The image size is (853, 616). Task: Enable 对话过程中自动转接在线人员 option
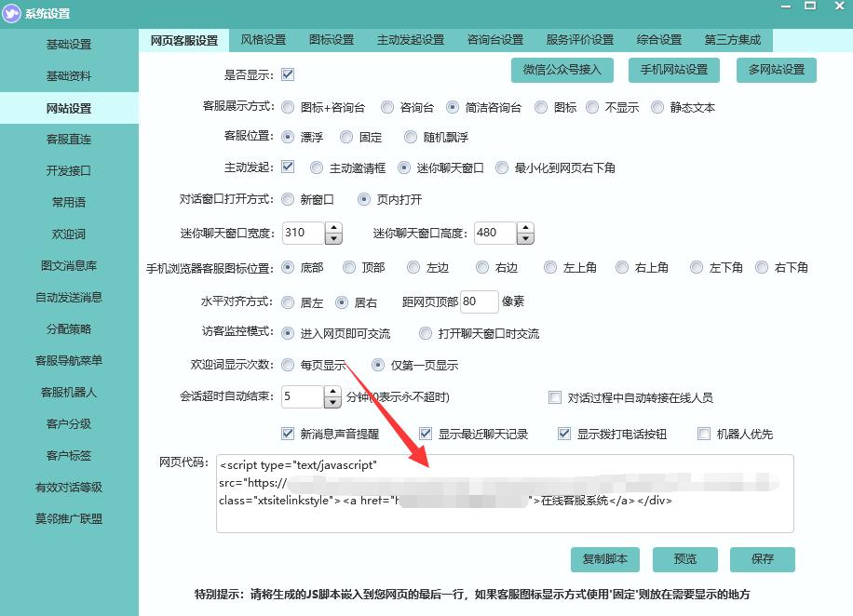point(554,396)
